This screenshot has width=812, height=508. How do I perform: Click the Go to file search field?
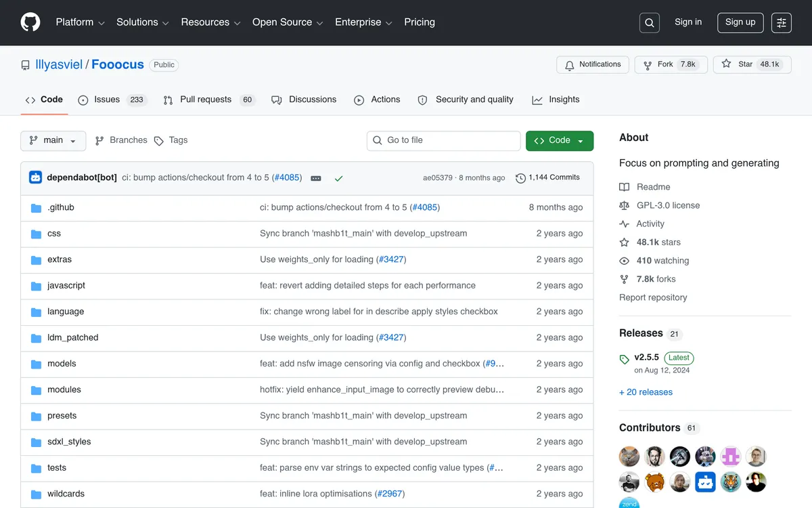(443, 140)
